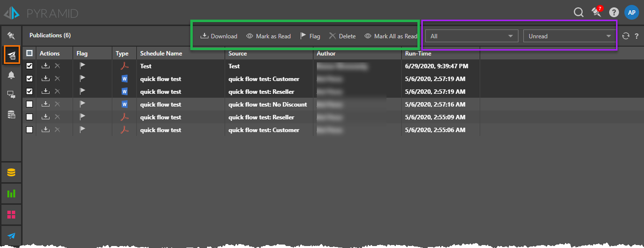Sort by Flag column header
This screenshot has width=644, height=248.
coord(82,54)
